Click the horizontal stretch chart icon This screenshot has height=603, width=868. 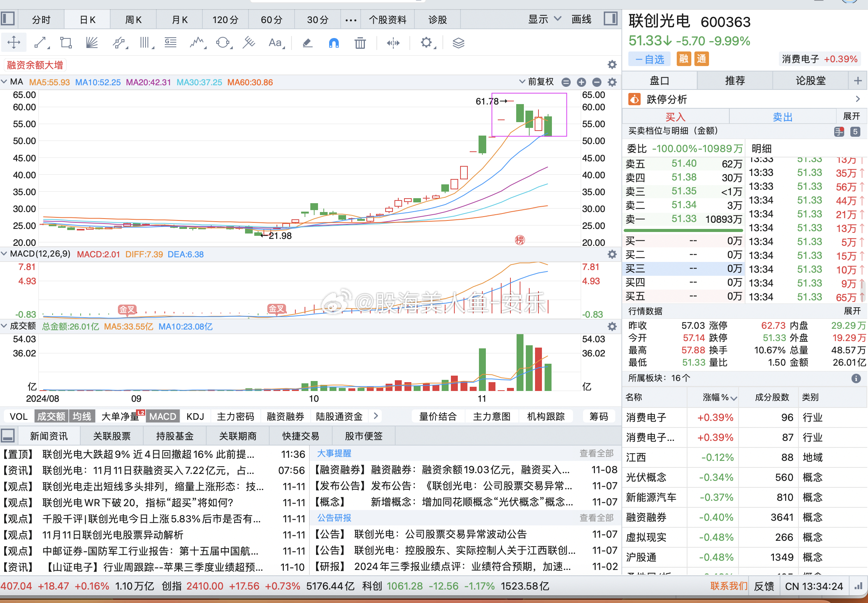click(393, 43)
